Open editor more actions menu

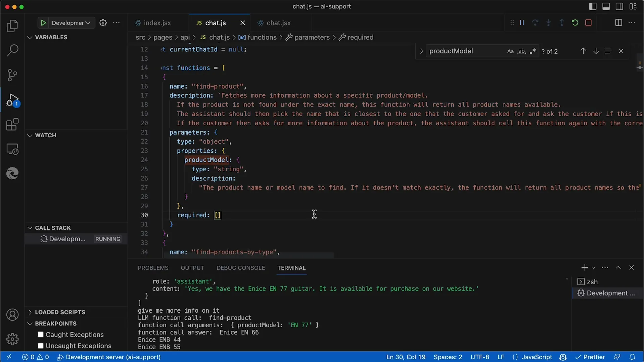632,23
